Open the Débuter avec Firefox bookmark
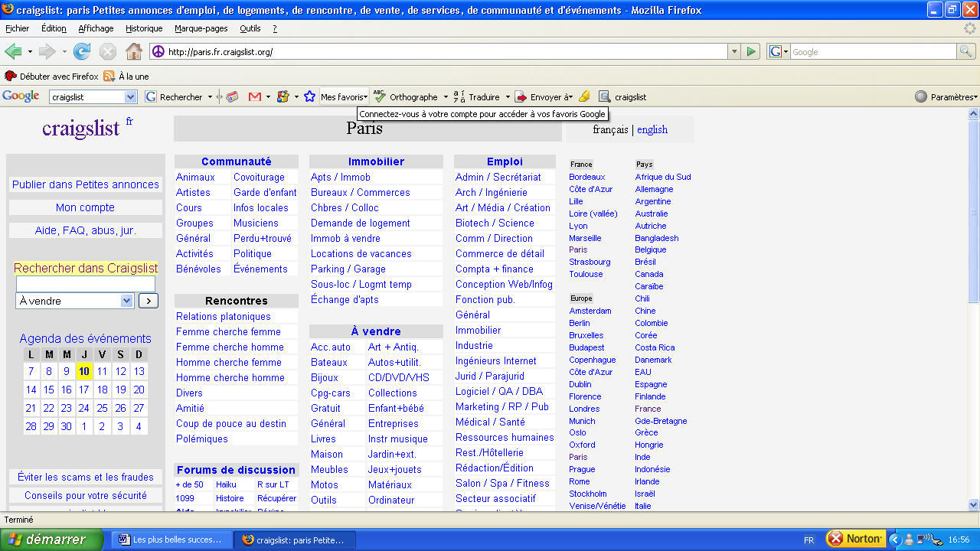This screenshot has height=551, width=980. (x=52, y=77)
